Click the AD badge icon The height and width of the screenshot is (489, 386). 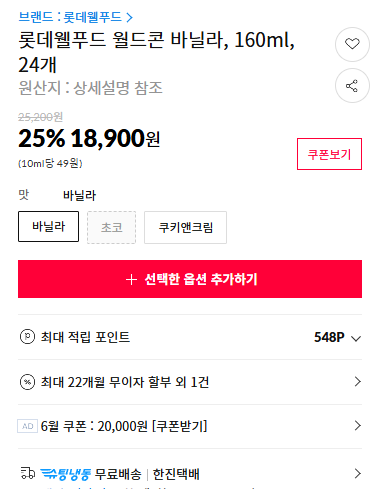tap(27, 426)
